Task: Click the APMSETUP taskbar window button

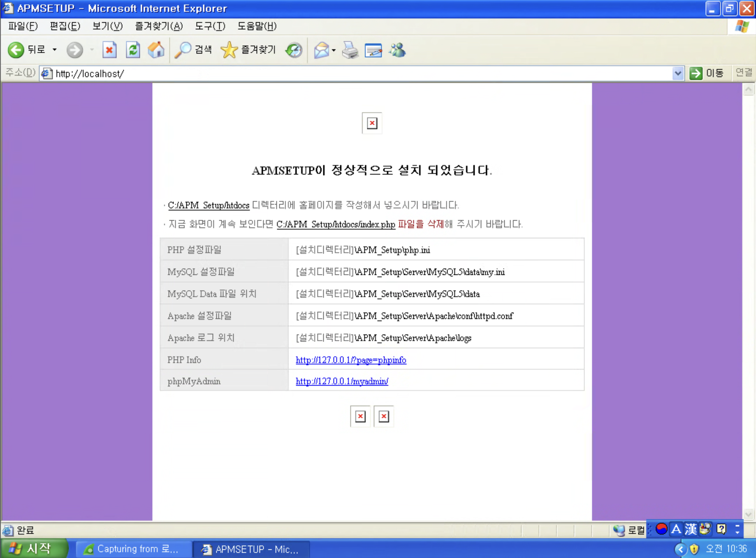Action: coord(251,549)
